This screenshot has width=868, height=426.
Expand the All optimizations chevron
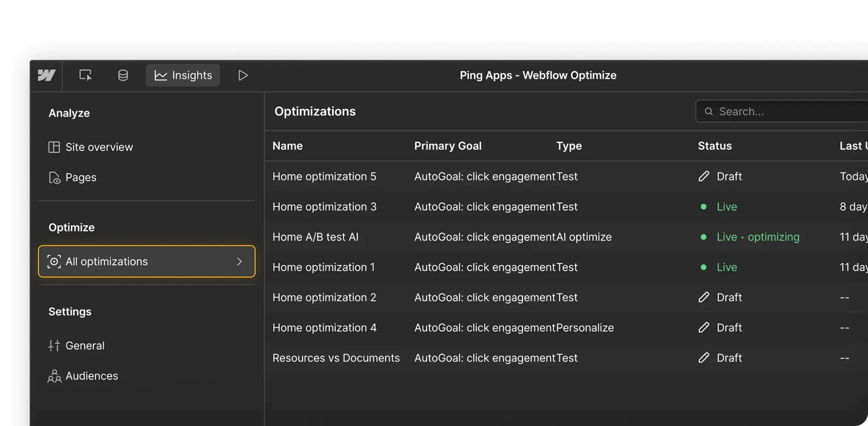(x=240, y=261)
